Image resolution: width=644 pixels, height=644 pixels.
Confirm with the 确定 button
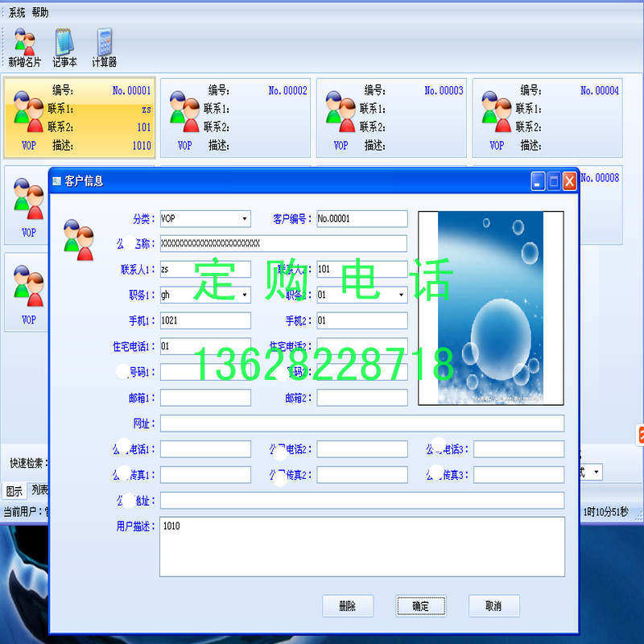(x=420, y=606)
